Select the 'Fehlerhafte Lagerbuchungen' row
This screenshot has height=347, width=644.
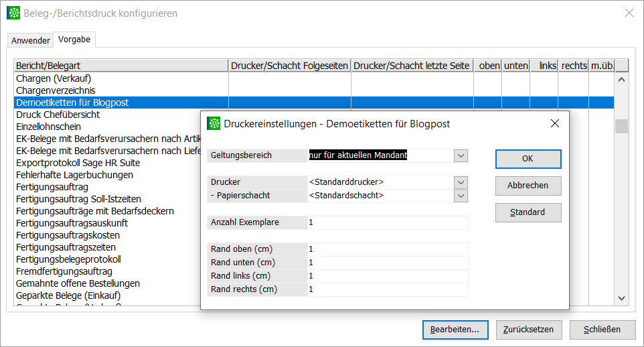point(108,175)
